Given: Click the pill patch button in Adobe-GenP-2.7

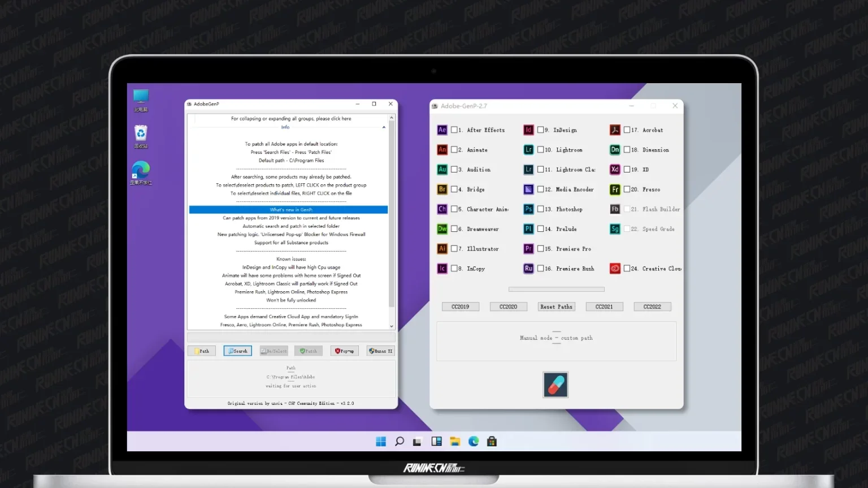Looking at the screenshot, I should (555, 385).
